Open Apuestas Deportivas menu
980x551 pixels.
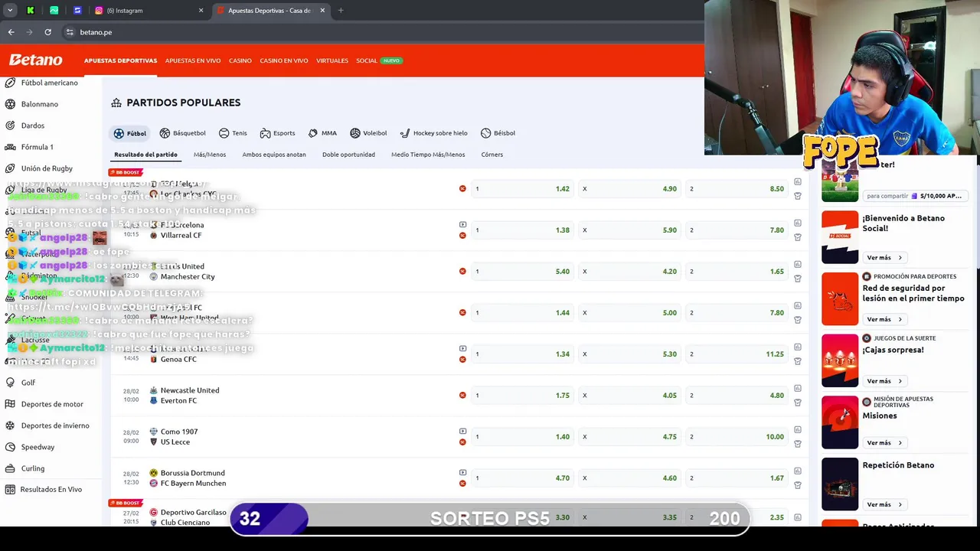120,60
